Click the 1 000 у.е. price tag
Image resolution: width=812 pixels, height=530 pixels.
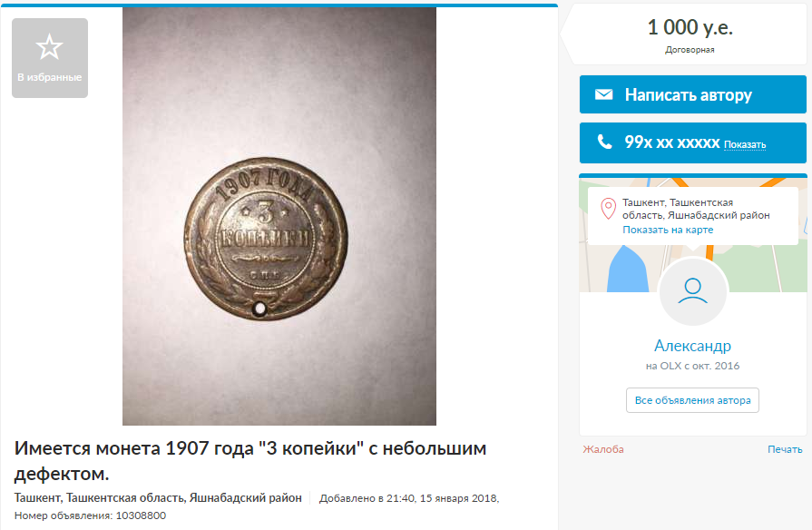690,27
